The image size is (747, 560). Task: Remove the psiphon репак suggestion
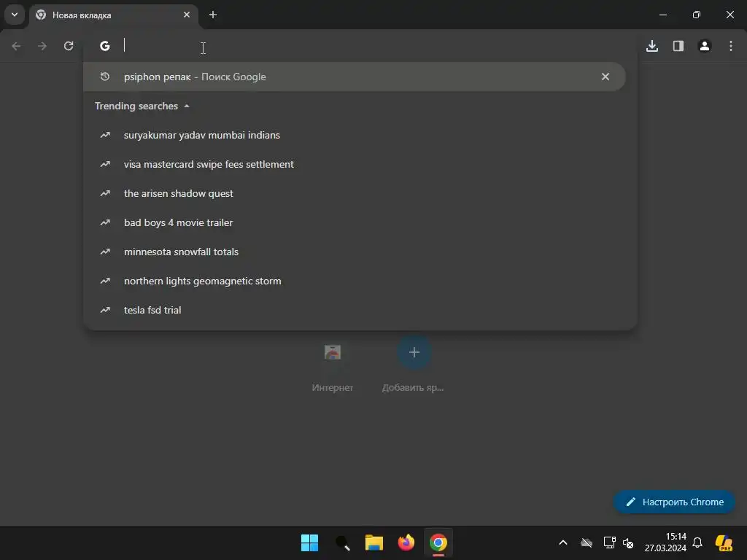tap(605, 77)
